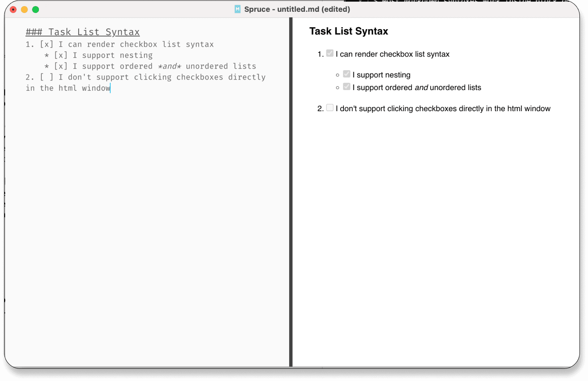Image resolution: width=588 pixels, height=381 pixels.
Task: Click the '[x] I support nesting' editor line
Action: (x=103, y=55)
